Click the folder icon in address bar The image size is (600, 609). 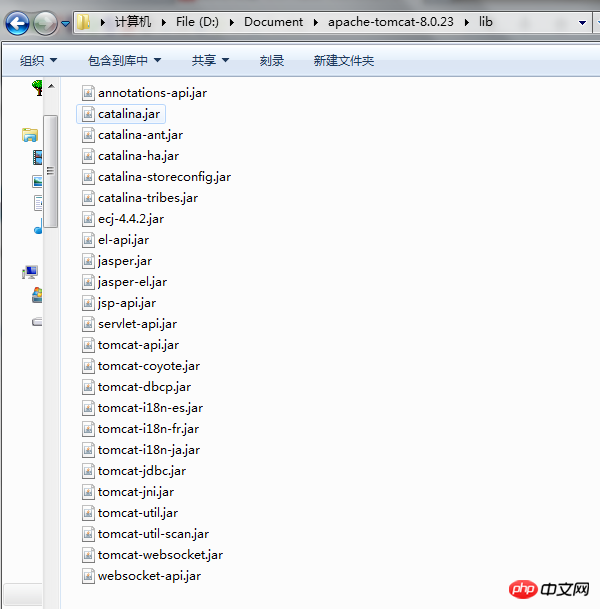(83, 22)
